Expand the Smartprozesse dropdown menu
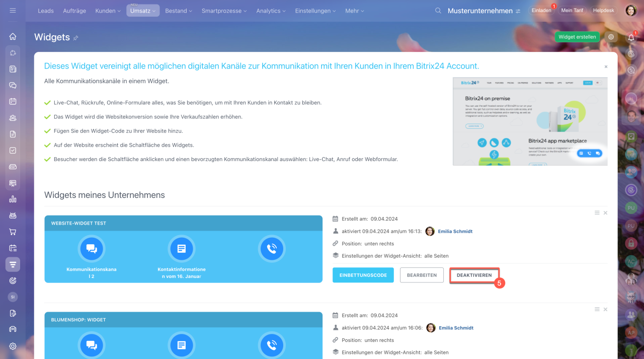This screenshot has height=359, width=644. click(x=224, y=11)
